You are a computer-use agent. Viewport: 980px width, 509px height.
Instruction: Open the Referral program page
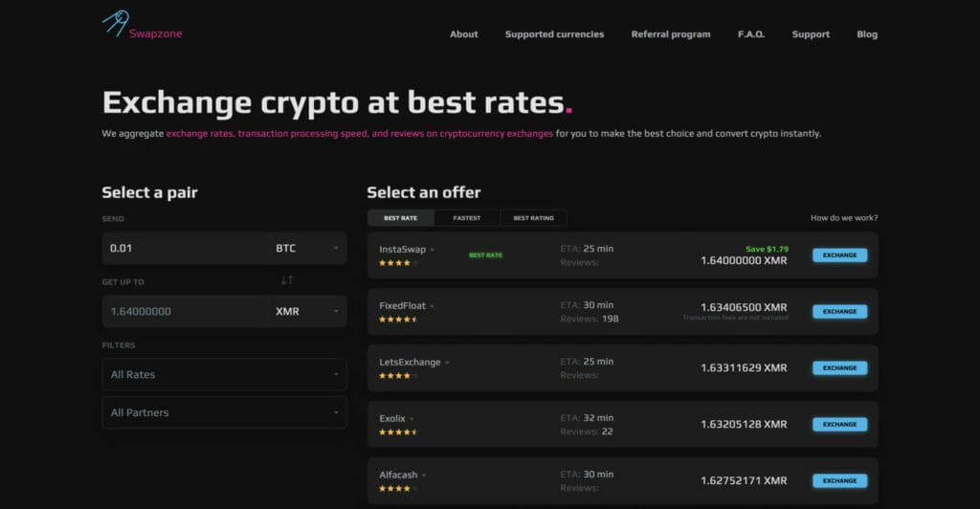pyautogui.click(x=671, y=34)
